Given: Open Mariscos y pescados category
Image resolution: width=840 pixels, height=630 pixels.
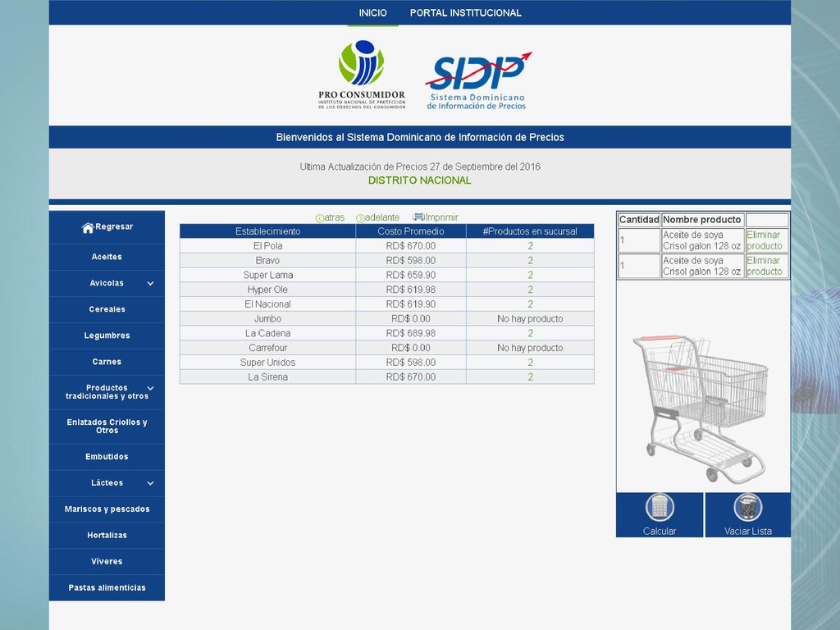Looking at the screenshot, I should (x=107, y=509).
